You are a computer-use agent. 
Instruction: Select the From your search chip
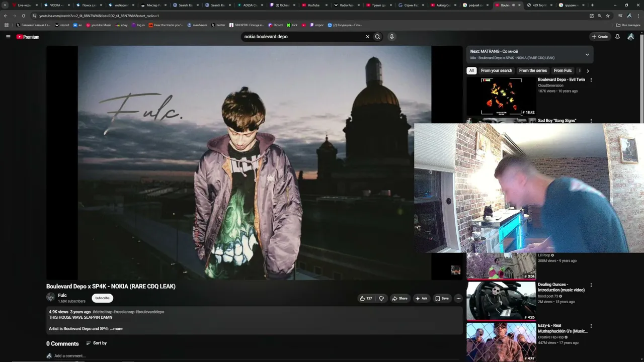(x=497, y=71)
